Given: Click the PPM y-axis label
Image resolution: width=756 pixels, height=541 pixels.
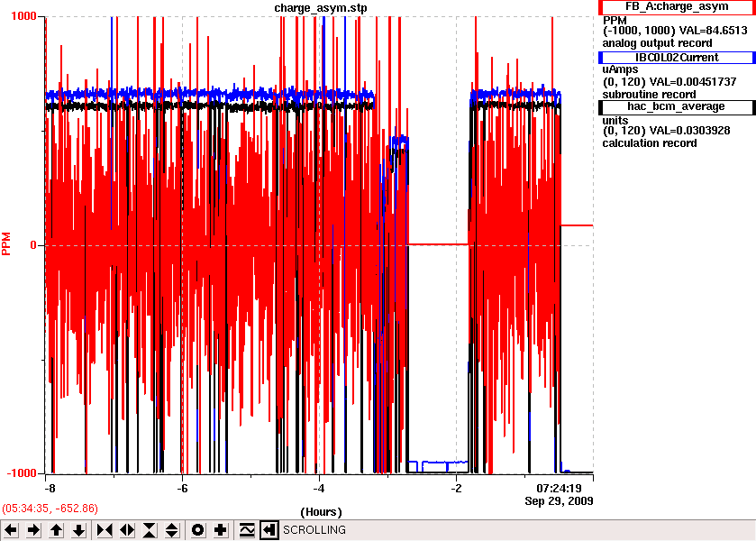Looking at the screenshot, I should point(5,243).
